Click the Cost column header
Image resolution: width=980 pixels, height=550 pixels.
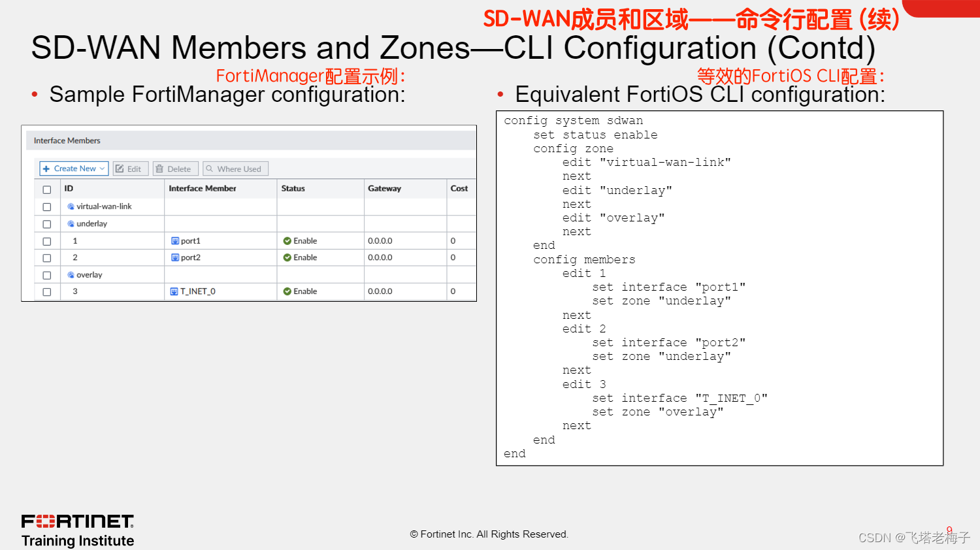(459, 188)
